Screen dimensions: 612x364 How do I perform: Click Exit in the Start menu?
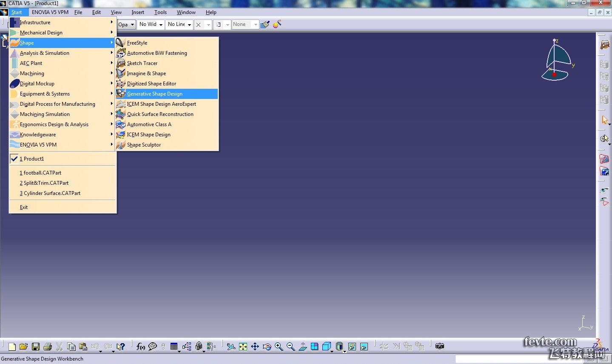pos(63,207)
